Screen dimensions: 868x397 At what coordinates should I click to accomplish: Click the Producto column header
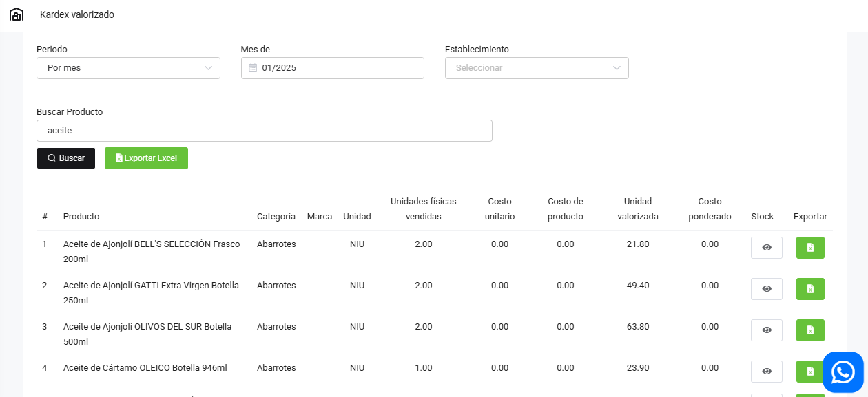point(81,216)
